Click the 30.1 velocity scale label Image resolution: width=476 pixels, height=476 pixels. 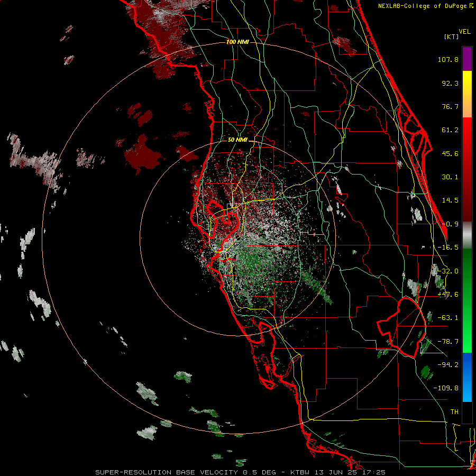coord(450,177)
